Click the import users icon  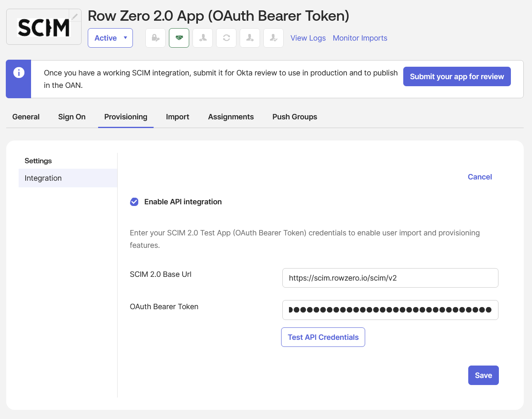click(203, 38)
